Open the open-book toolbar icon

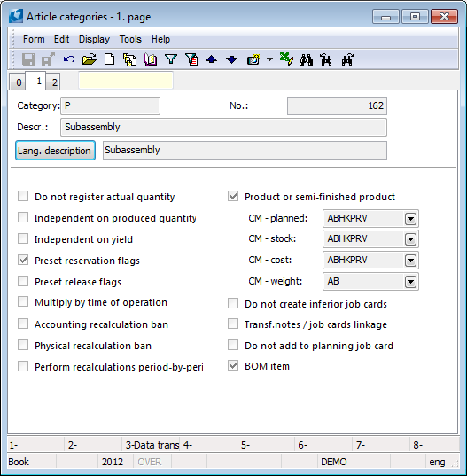point(151,59)
